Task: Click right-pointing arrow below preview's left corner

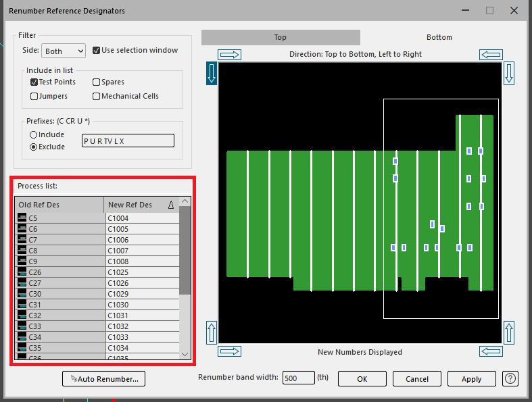Action: tap(230, 351)
